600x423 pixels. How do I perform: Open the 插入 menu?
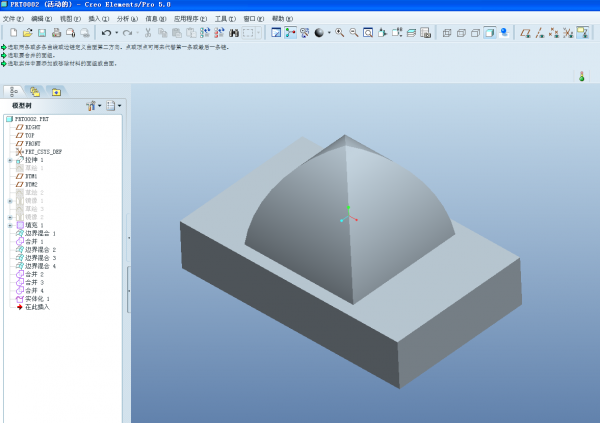[99, 19]
